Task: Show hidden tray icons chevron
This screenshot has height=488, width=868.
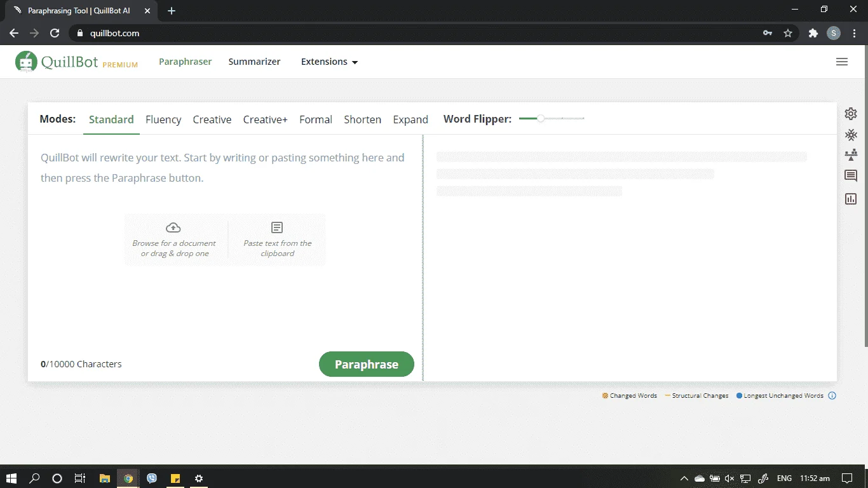Action: tap(684, 478)
